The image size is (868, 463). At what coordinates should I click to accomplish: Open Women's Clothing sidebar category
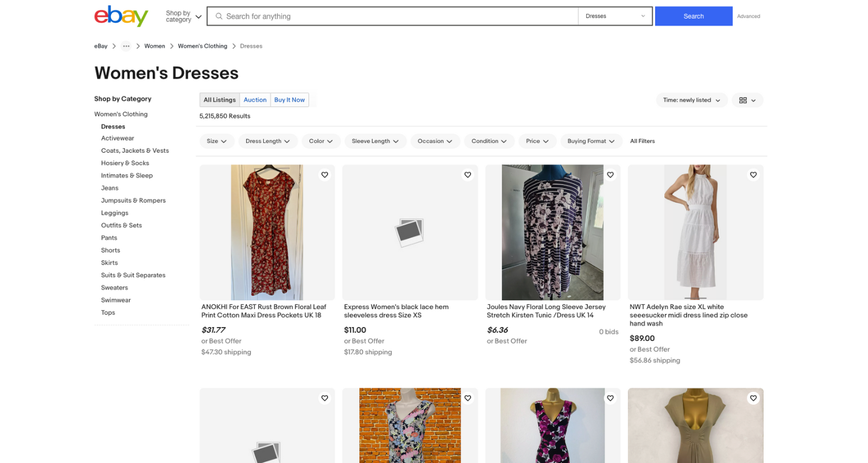[x=121, y=114]
